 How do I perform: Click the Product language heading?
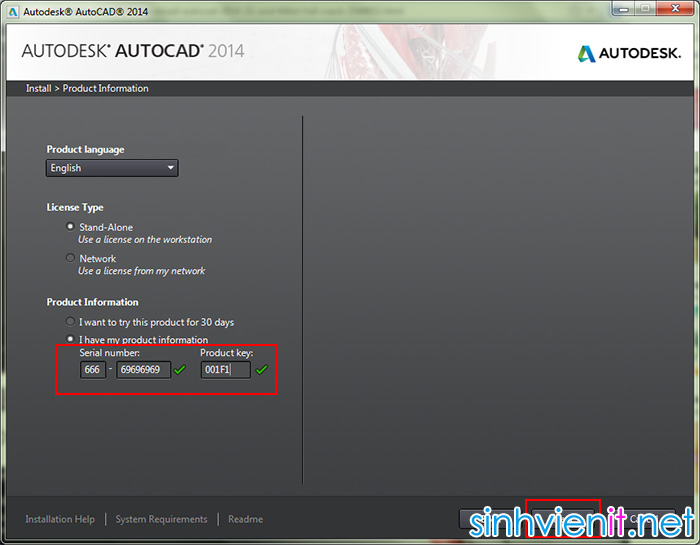pos(85,149)
